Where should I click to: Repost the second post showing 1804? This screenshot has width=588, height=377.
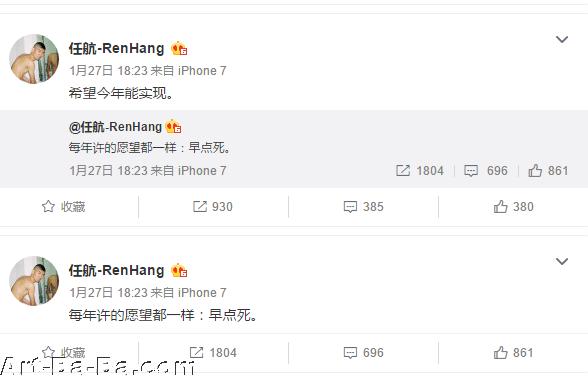pyautogui.click(x=213, y=353)
